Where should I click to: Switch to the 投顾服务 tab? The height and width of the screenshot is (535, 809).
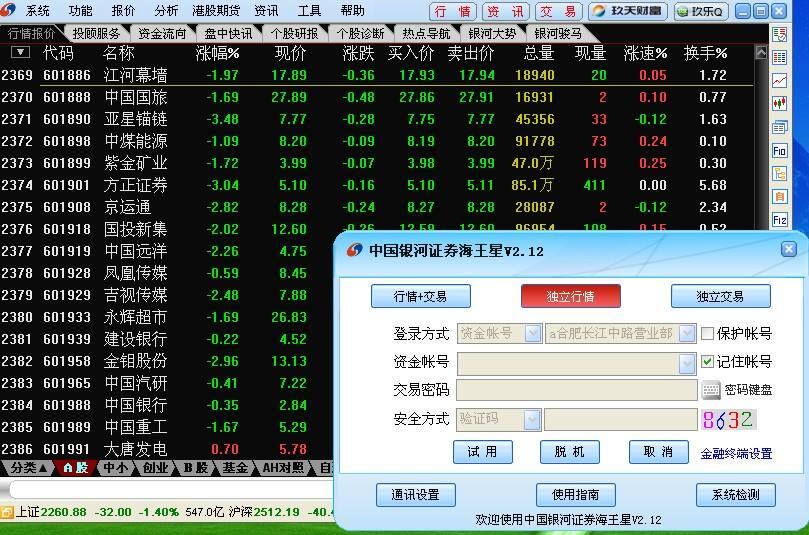(96, 34)
